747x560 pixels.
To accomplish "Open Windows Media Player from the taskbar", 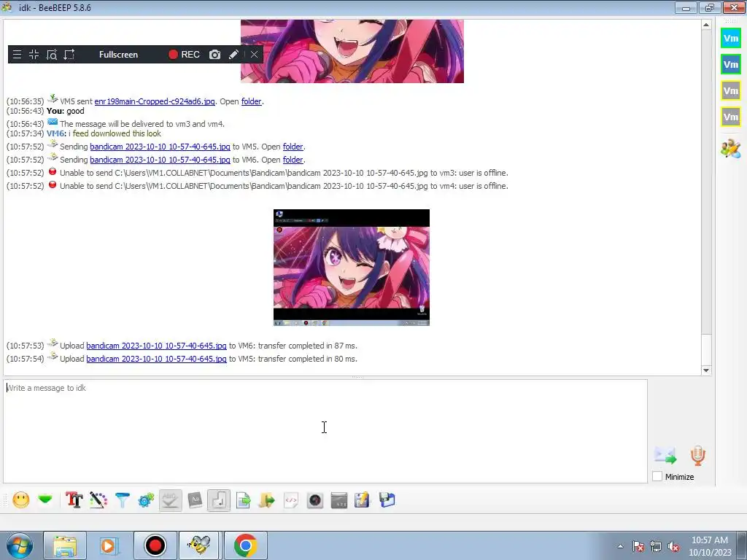I will pos(108,545).
